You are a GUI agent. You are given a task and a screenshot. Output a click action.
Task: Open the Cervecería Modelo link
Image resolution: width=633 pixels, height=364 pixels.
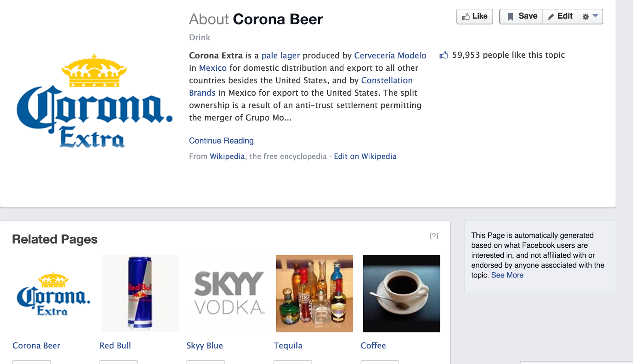(390, 56)
